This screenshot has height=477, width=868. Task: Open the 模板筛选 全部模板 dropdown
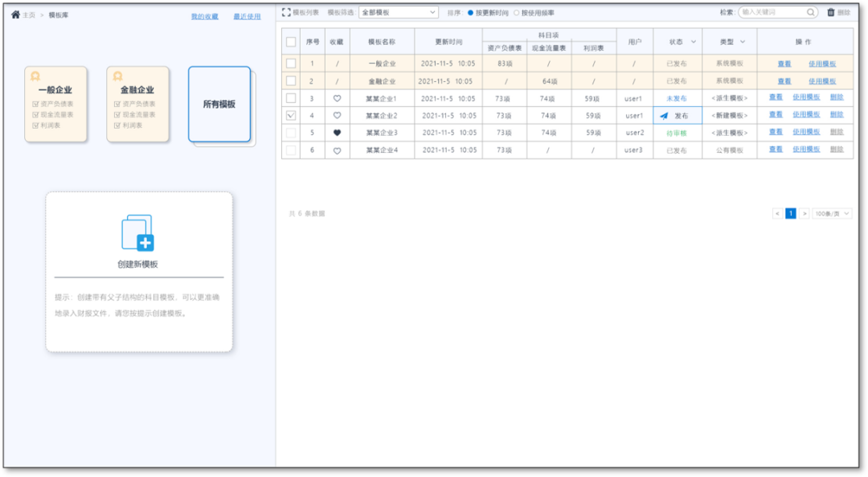point(398,13)
